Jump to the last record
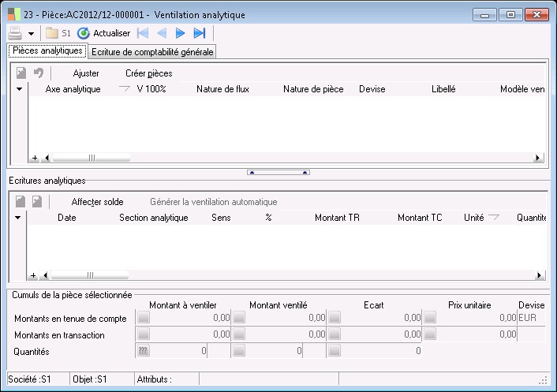This screenshot has height=392, width=557. (x=200, y=33)
